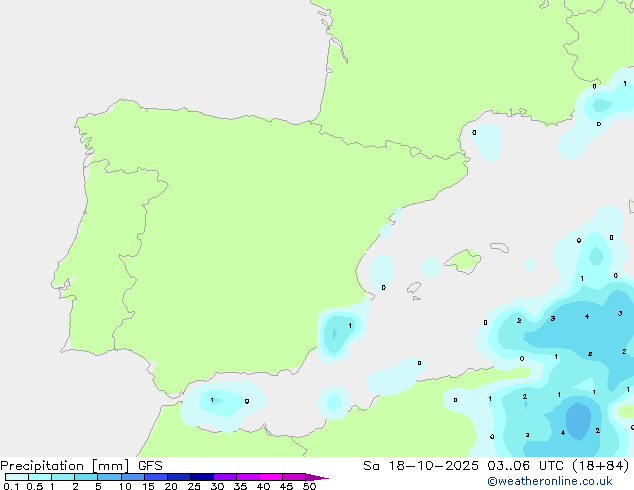Click the 30–35 mm purple legend box
This screenshot has width=634, height=490.
click(x=224, y=477)
